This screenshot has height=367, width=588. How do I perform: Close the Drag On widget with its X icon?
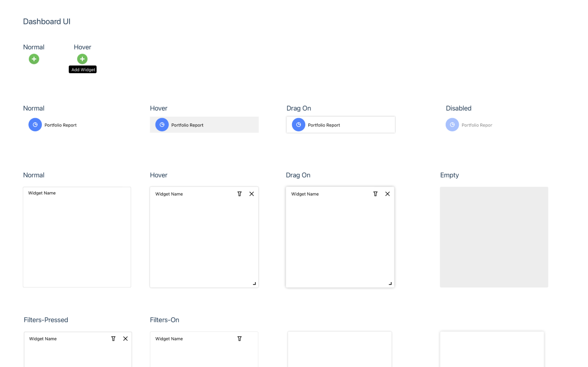(x=387, y=194)
